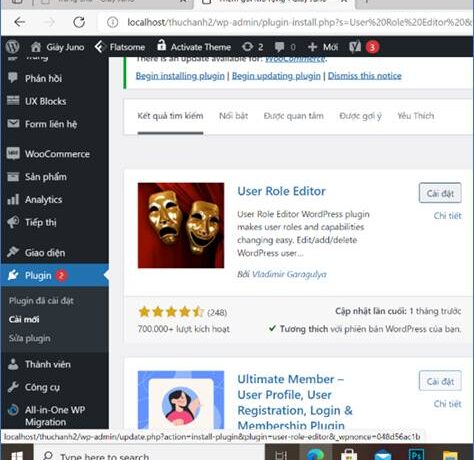Open the User Role Editor title link
The width and height of the screenshot is (474, 460).
click(281, 191)
